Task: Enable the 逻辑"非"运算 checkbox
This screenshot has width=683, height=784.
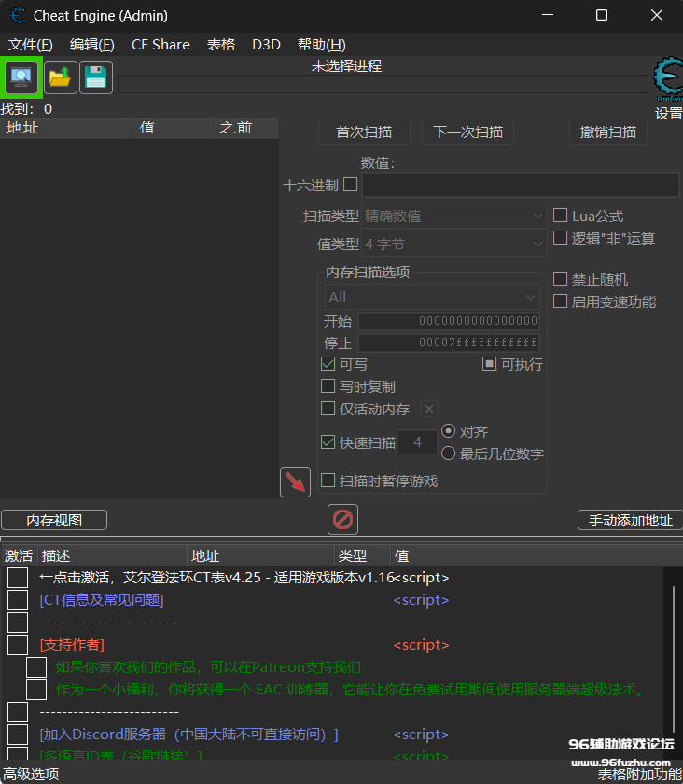Action: coord(560,238)
